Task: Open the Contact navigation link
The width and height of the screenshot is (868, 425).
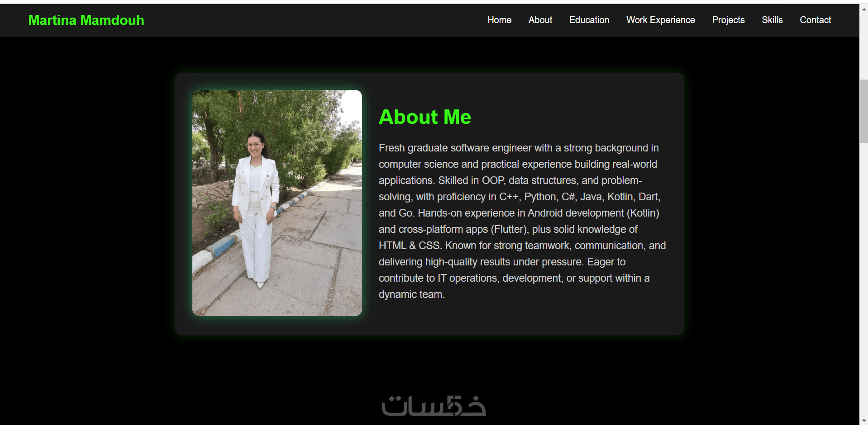Action: tap(815, 20)
